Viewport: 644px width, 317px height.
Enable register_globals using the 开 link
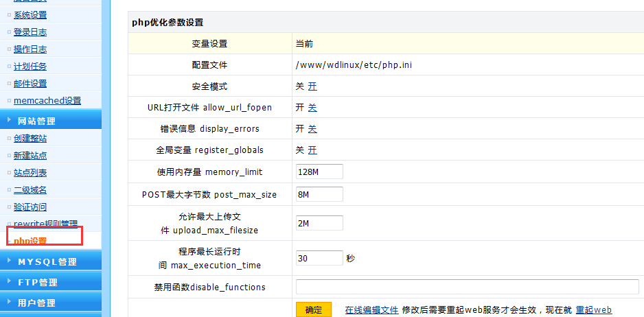coord(312,150)
